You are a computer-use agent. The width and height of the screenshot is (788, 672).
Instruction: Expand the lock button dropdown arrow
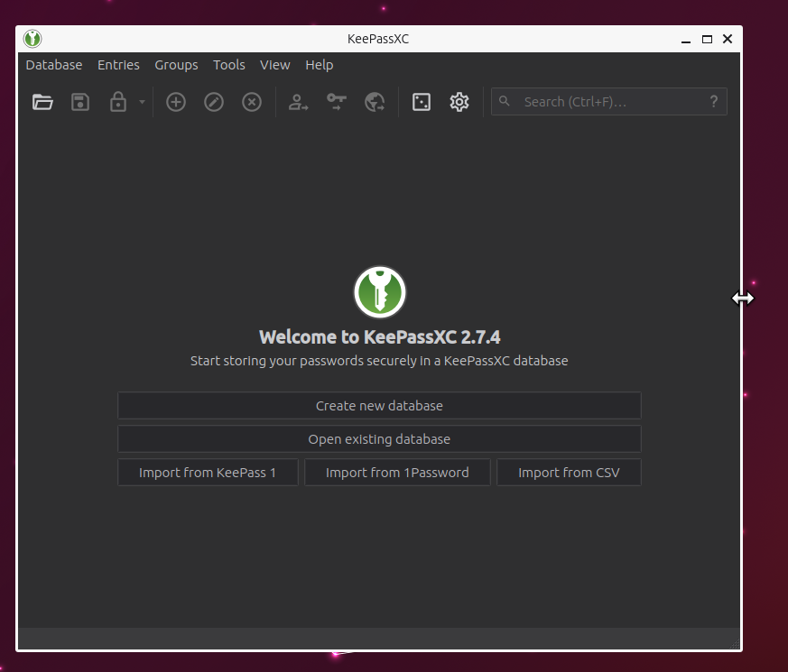click(x=140, y=101)
